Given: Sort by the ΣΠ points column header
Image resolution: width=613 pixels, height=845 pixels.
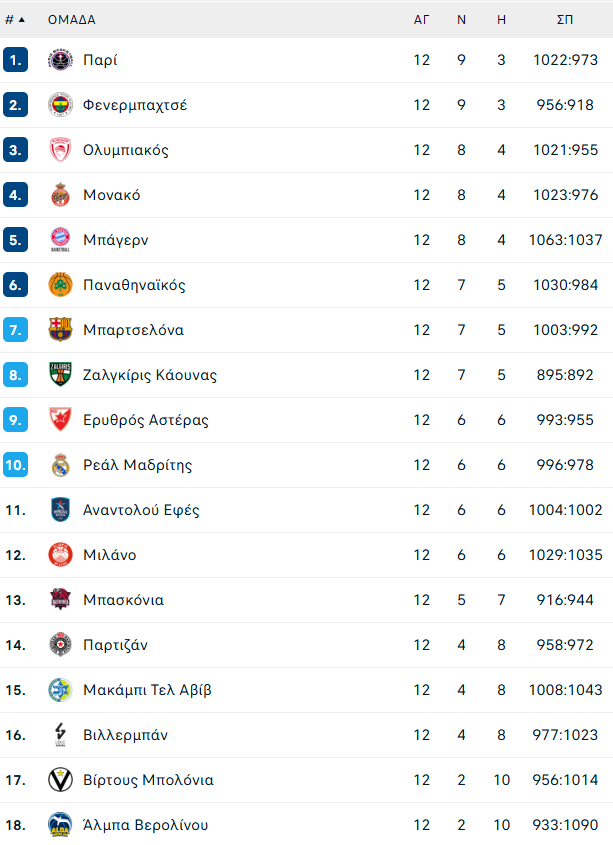Looking at the screenshot, I should 565,20.
